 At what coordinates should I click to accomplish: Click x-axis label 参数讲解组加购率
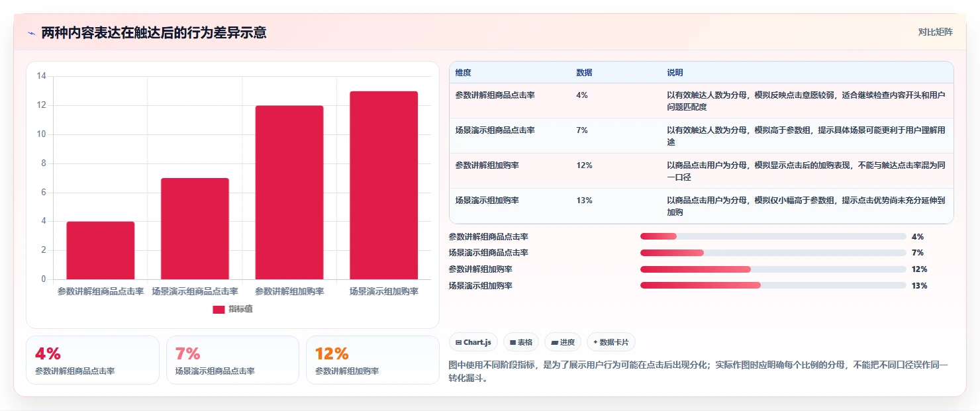[x=289, y=291]
